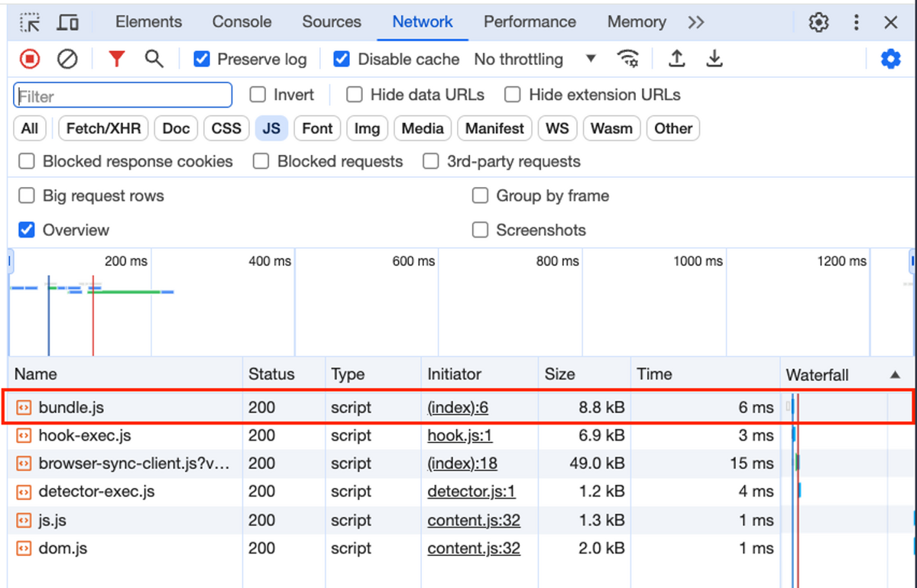Open the hook.js:1 initiator link
This screenshot has width=917, height=588.
pyautogui.click(x=460, y=436)
